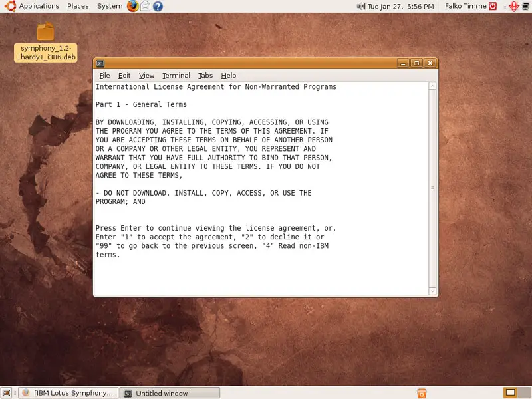Click the date and time clock

tap(401, 6)
